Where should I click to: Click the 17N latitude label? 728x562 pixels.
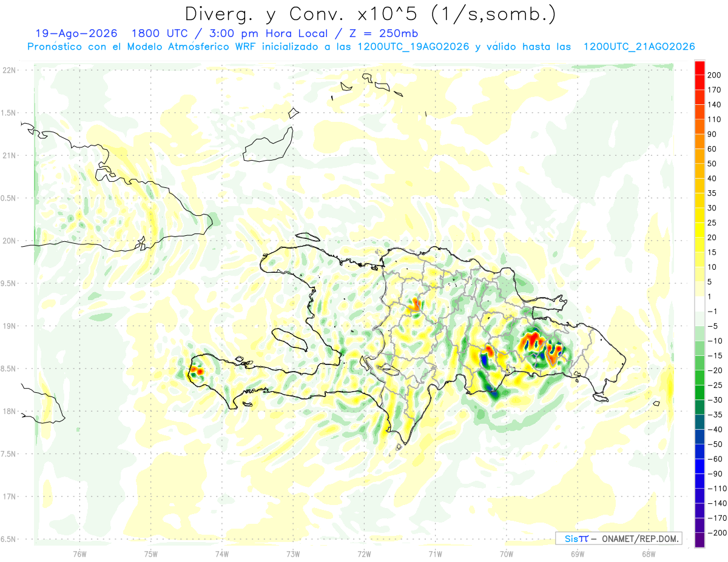(x=8, y=496)
